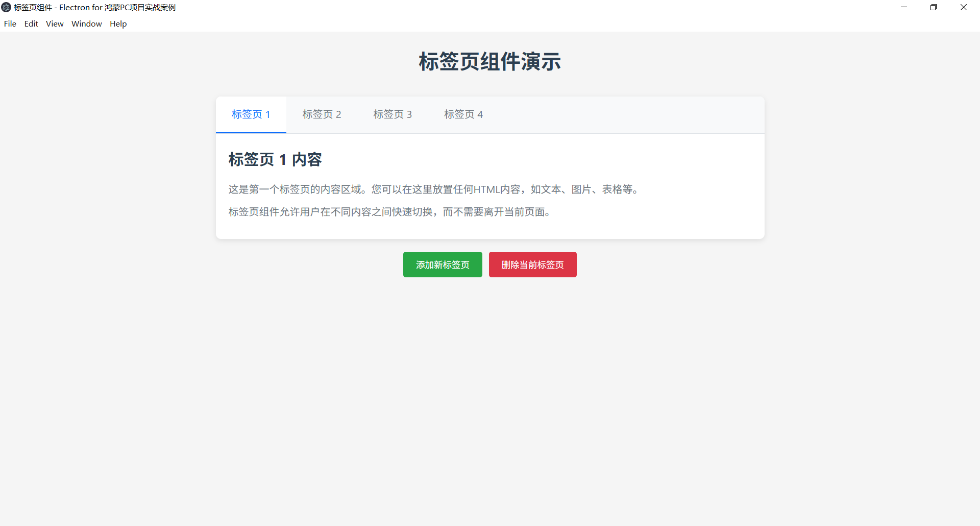Open the View menu

click(54, 23)
